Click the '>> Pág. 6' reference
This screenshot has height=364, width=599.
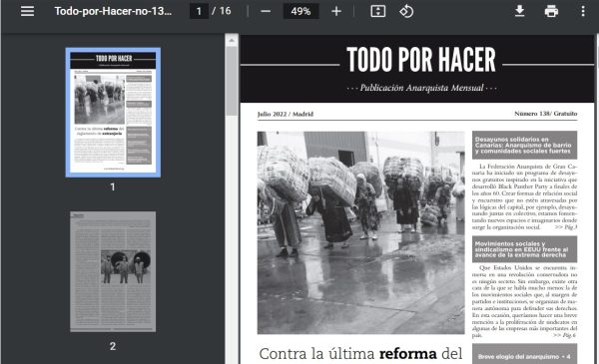pos(564,335)
